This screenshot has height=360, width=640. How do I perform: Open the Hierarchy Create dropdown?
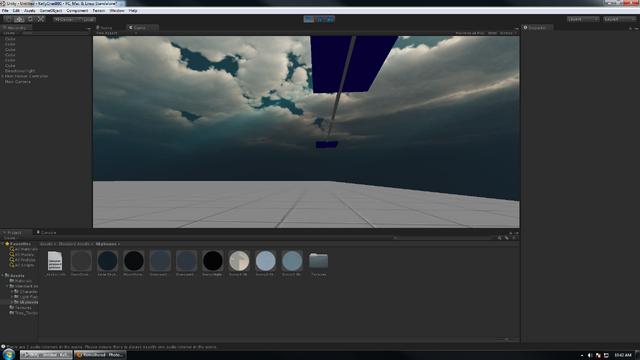pyautogui.click(x=10, y=33)
